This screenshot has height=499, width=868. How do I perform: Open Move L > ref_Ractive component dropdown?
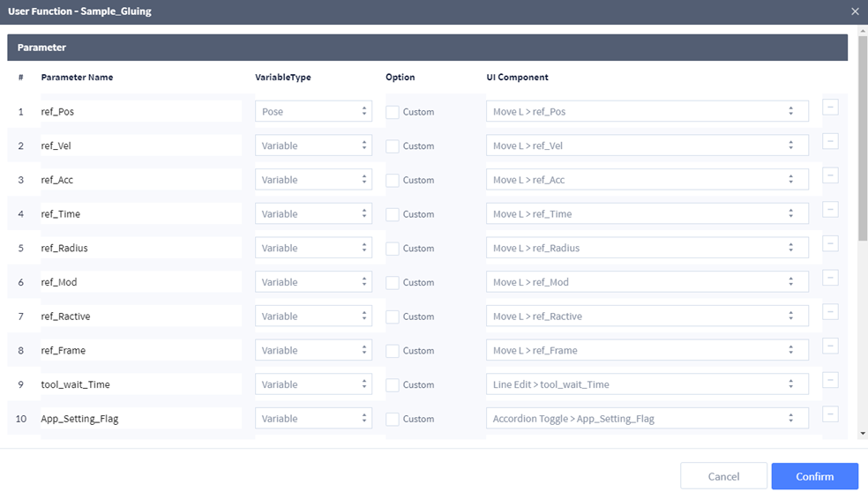pos(647,317)
